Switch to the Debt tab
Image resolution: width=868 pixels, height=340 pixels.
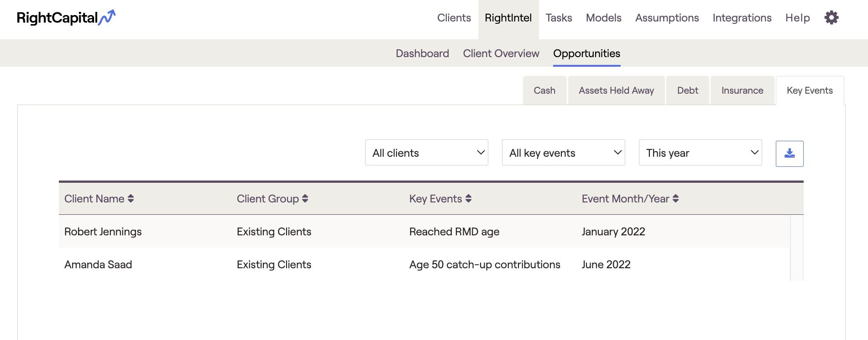click(688, 90)
